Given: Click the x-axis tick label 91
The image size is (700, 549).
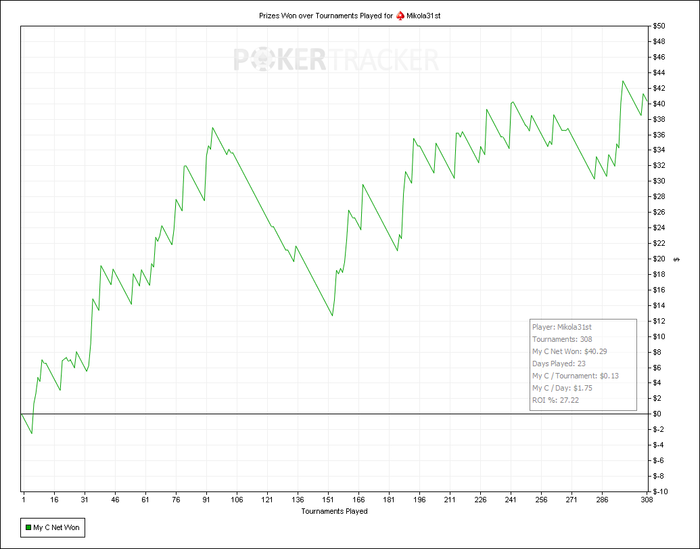Looking at the screenshot, I should click(206, 499).
